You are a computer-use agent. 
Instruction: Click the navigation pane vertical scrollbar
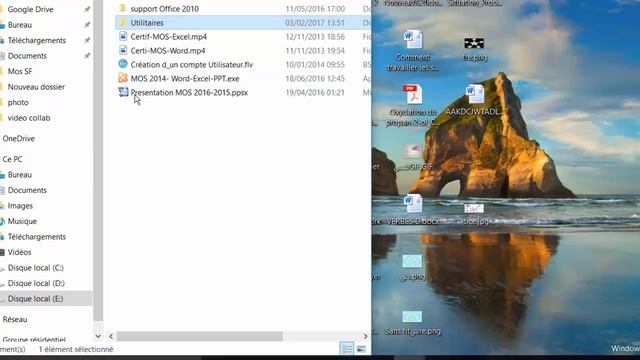(x=98, y=159)
